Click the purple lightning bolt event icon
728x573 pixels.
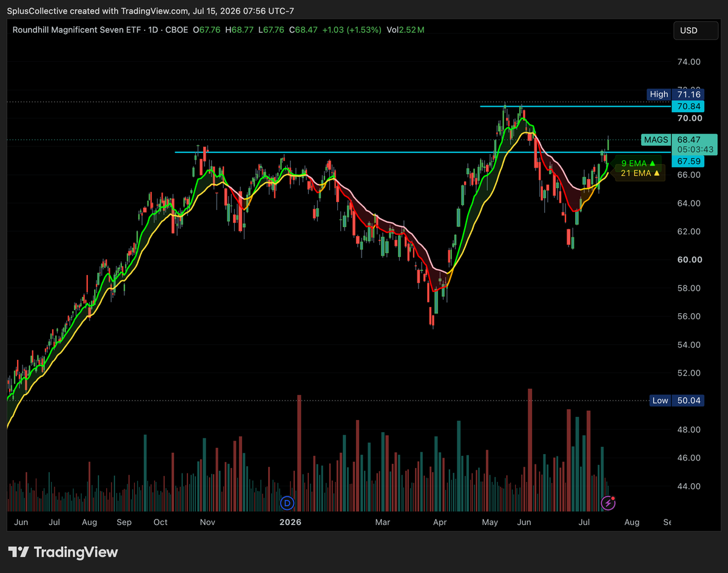coord(608,503)
